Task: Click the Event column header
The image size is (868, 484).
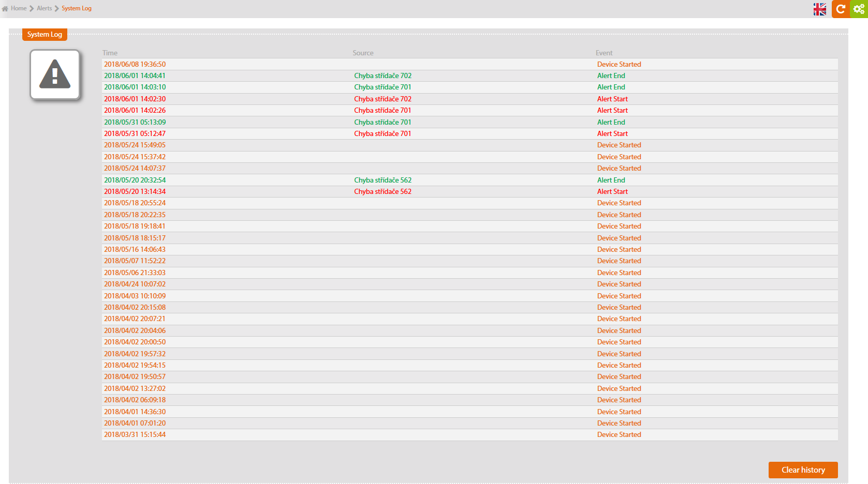Action: [x=604, y=53]
